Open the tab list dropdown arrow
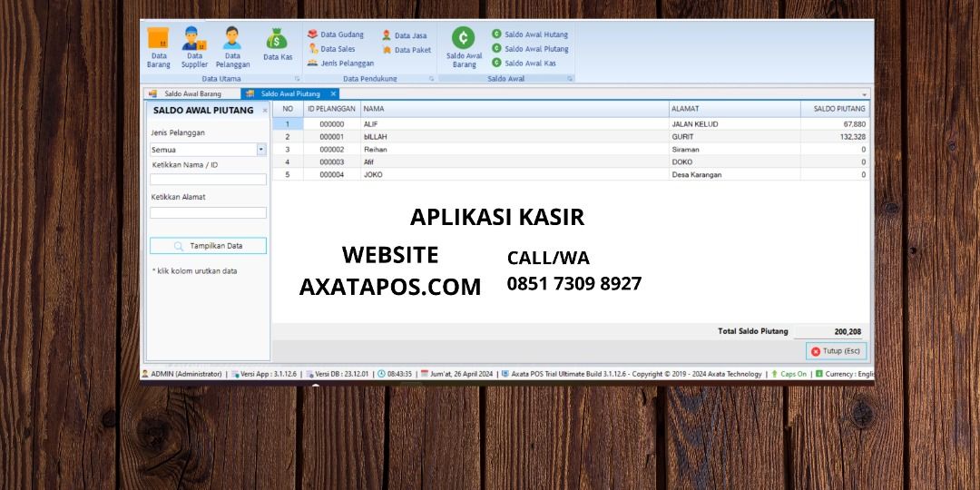Viewport: 980px width, 490px height. (x=864, y=94)
